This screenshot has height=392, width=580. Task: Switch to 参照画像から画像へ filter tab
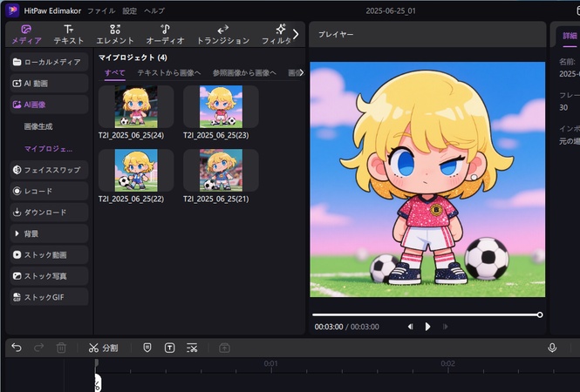pos(244,73)
